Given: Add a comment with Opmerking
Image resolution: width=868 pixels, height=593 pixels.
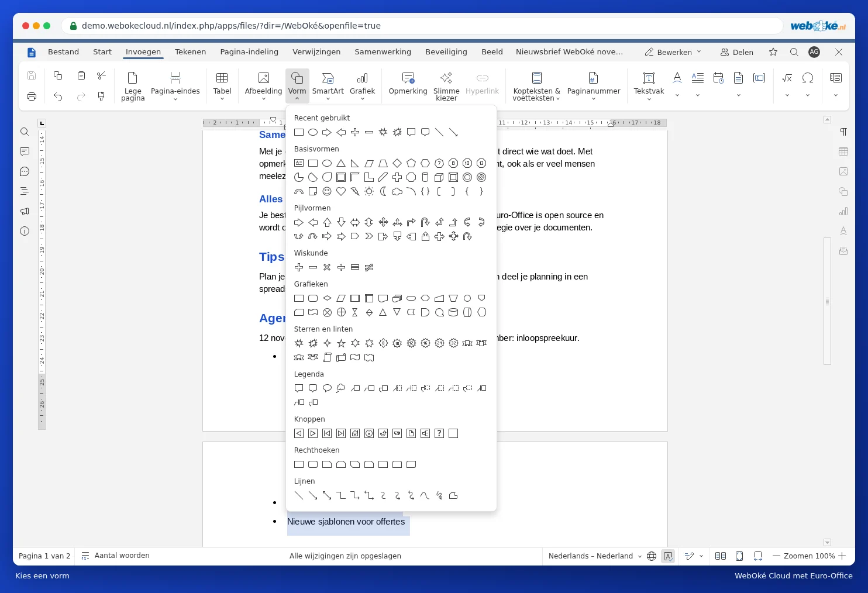Looking at the screenshot, I should pos(408,84).
